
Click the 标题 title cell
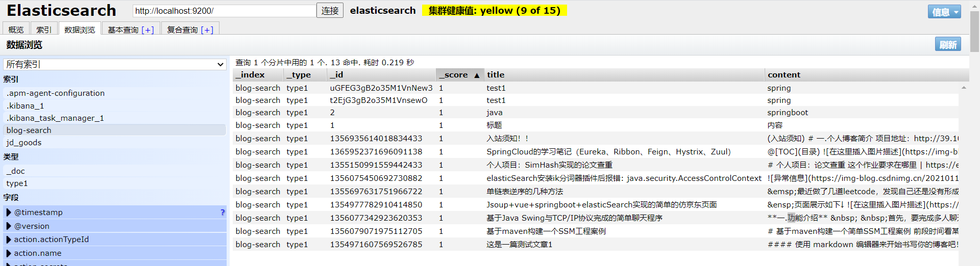point(494,125)
